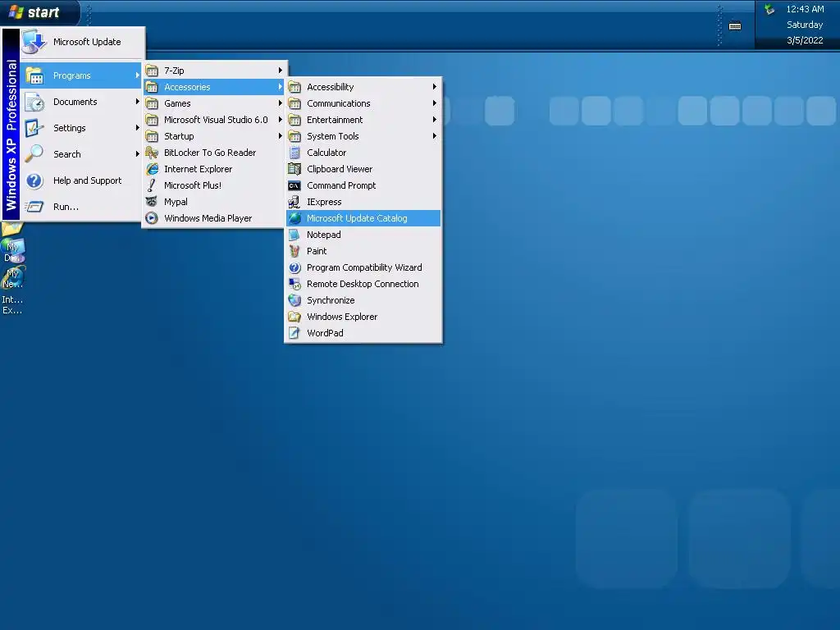Click the Notepad icon
This screenshot has height=630, width=840.
click(x=294, y=235)
